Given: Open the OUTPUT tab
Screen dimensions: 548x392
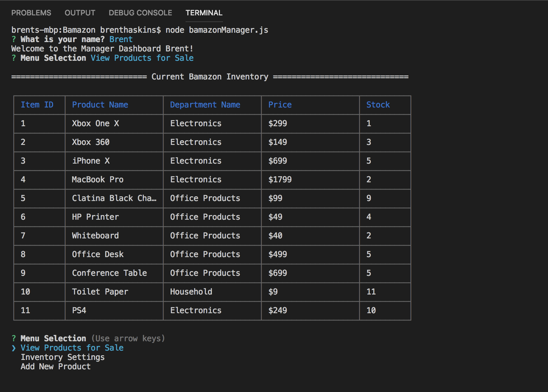Looking at the screenshot, I should pyautogui.click(x=80, y=13).
